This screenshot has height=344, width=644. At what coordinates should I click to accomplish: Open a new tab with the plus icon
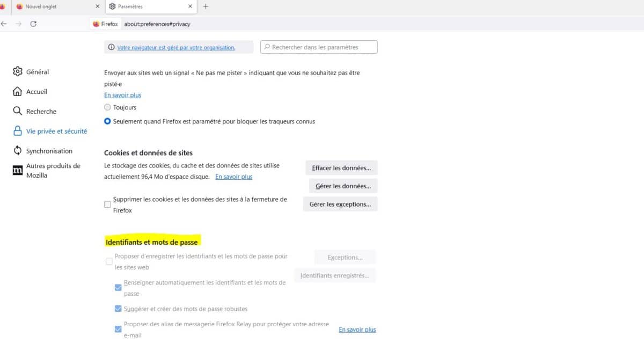(206, 6)
